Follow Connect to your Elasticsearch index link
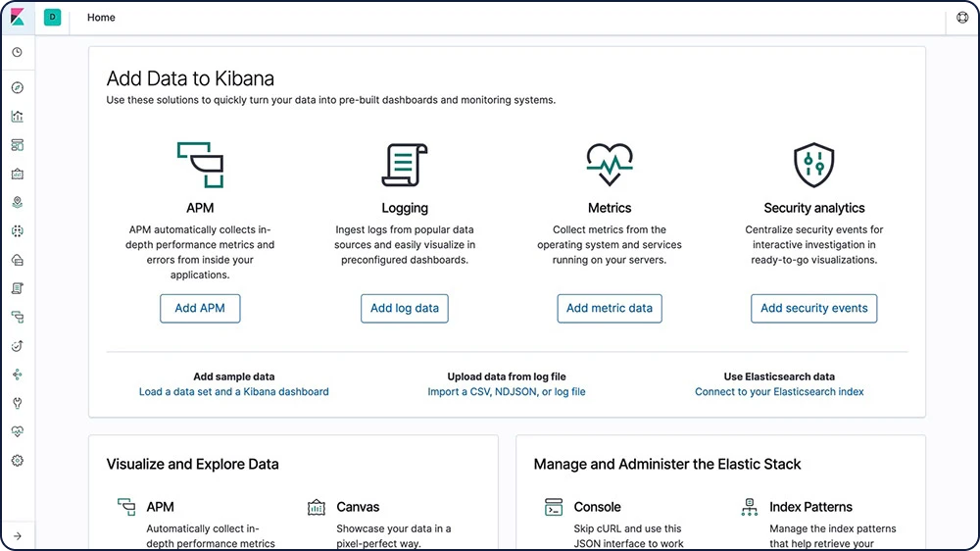 coord(779,391)
